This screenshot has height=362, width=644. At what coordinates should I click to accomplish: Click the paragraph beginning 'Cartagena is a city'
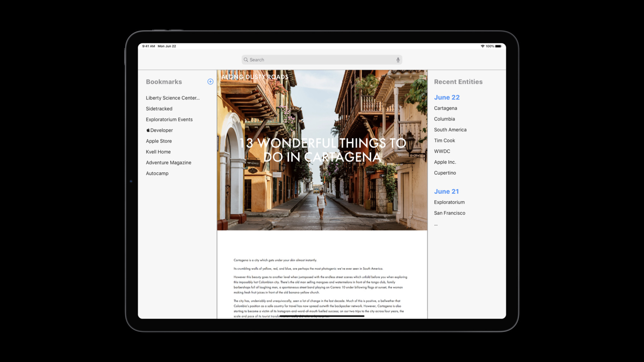pyautogui.click(x=275, y=260)
